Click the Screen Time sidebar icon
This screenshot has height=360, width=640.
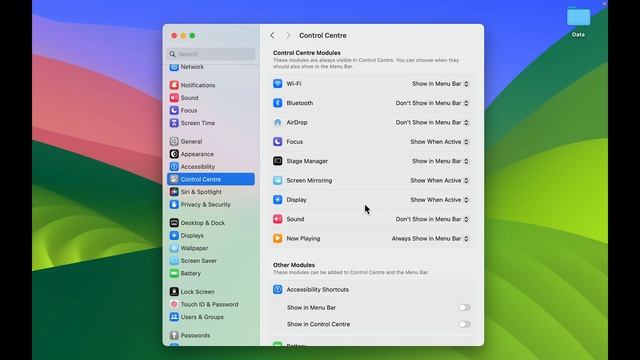click(x=174, y=123)
